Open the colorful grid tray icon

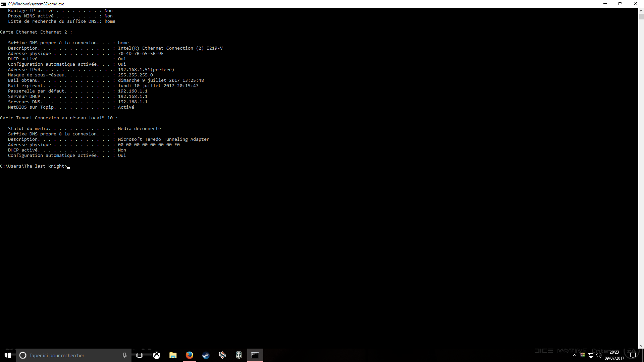583,355
